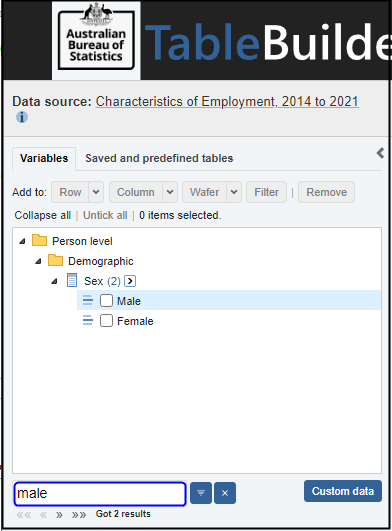This screenshot has width=392, height=531.
Task: Collapse the Person level tree node
Action: (x=22, y=241)
